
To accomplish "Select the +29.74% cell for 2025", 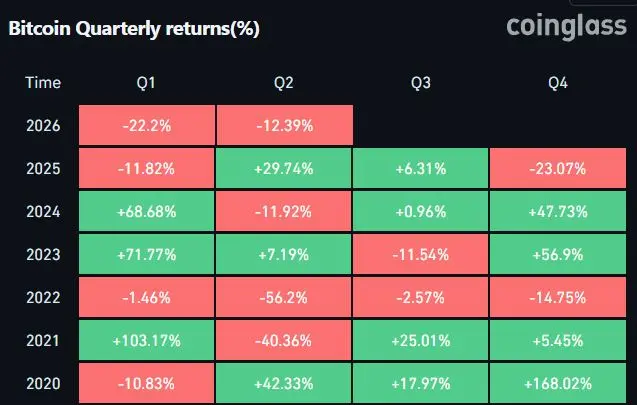I will (284, 168).
